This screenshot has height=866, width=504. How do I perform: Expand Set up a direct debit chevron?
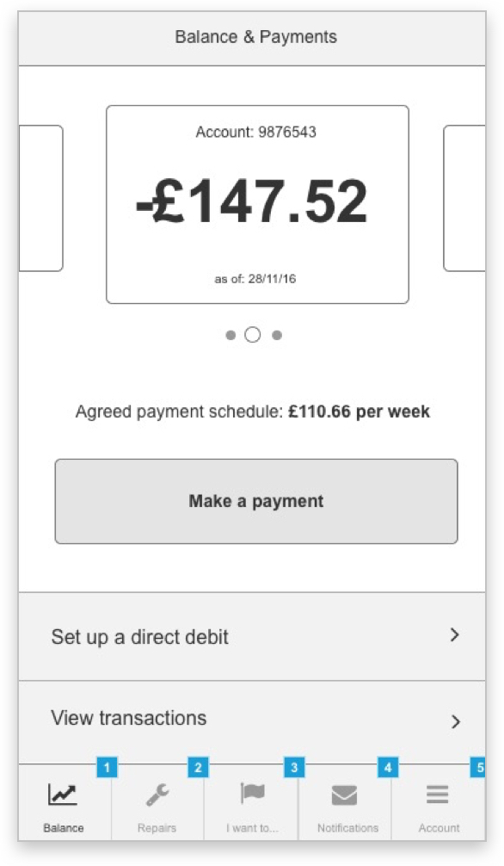pos(455,635)
